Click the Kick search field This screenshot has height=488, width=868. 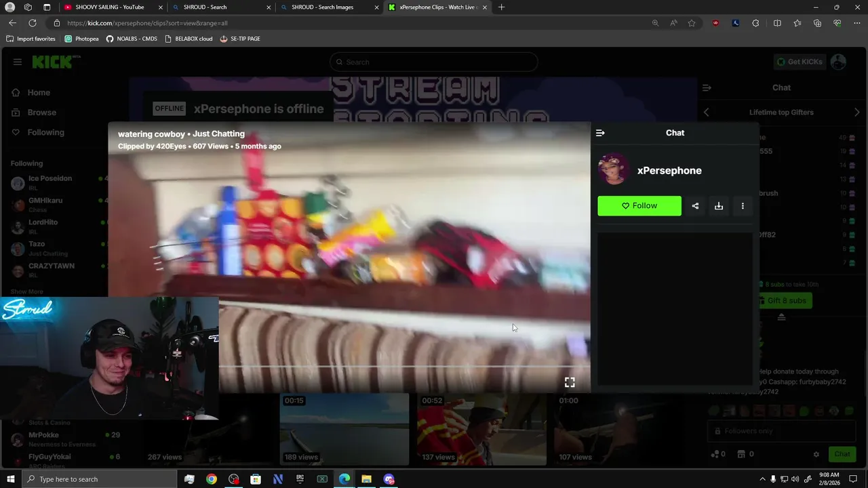pyautogui.click(x=434, y=62)
